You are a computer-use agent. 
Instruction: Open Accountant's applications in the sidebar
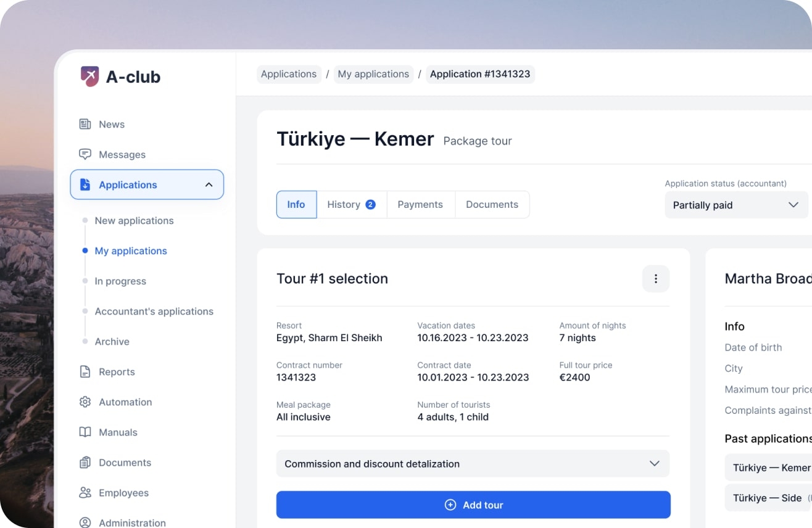click(154, 311)
